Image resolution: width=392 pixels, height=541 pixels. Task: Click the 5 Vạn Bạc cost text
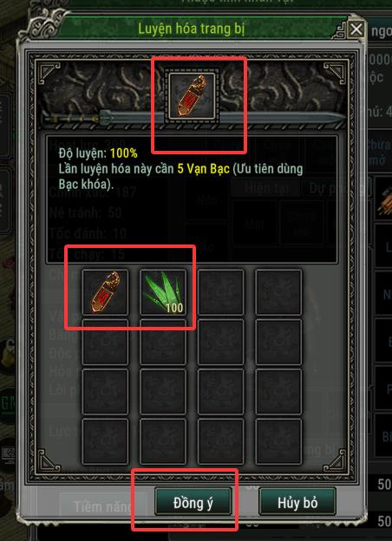[203, 169]
